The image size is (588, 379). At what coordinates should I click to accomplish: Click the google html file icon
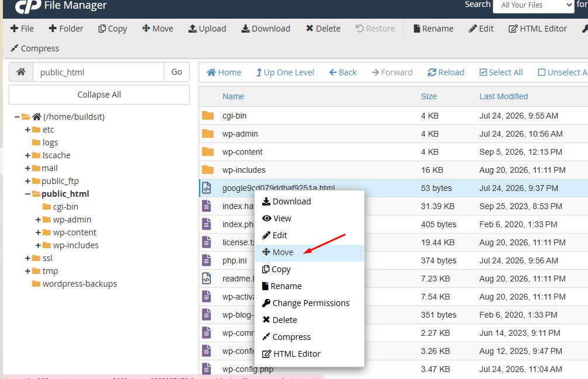(x=207, y=188)
